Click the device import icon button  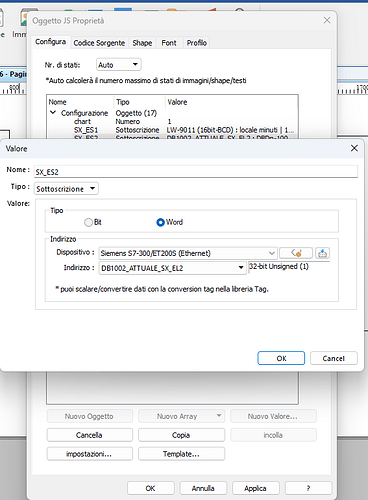click(322, 253)
